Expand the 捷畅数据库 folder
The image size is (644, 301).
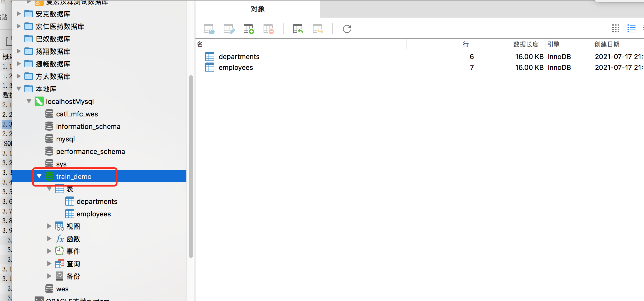click(x=19, y=64)
